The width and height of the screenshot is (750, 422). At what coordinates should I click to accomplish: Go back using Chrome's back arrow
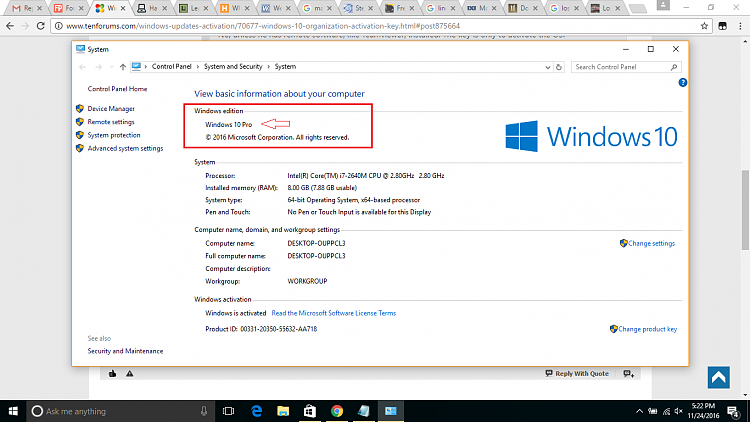point(10,26)
